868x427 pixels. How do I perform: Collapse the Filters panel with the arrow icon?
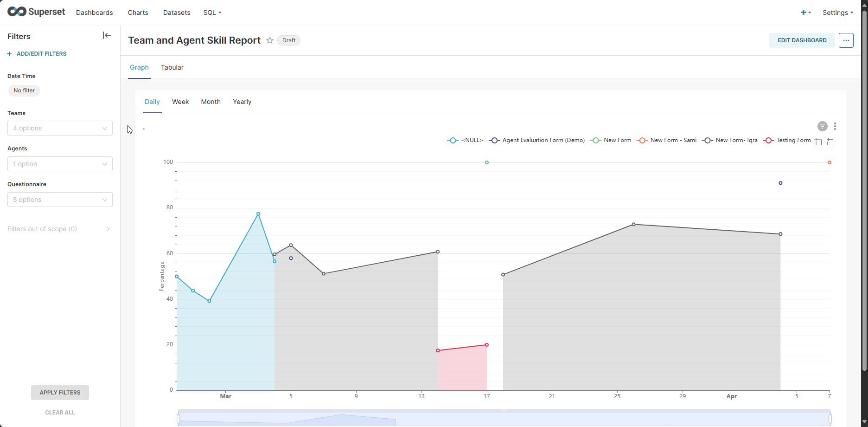pyautogui.click(x=107, y=35)
